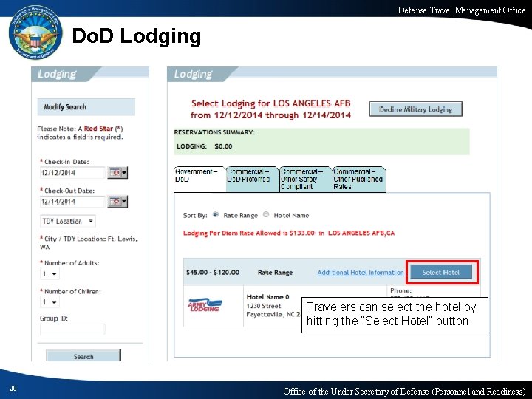Click the Decline Military Lodging button
Image resolution: width=532 pixels, height=399 pixels.
[415, 109]
